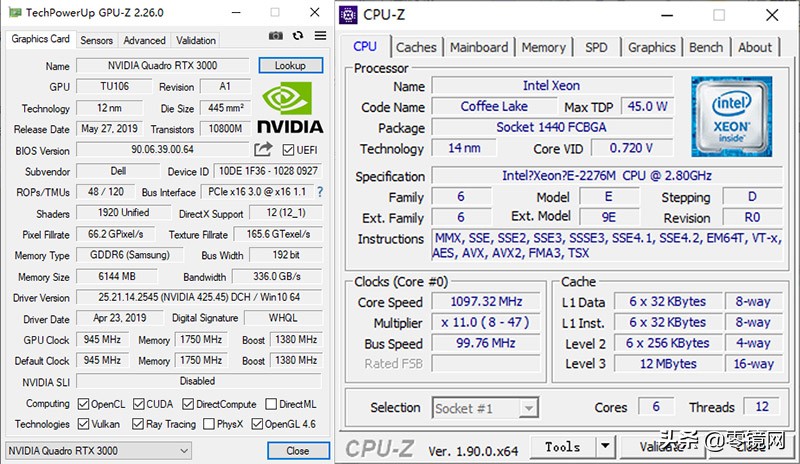The width and height of the screenshot is (800, 464).
Task: Click the Lookup button in GPU-Z
Action: click(290, 65)
